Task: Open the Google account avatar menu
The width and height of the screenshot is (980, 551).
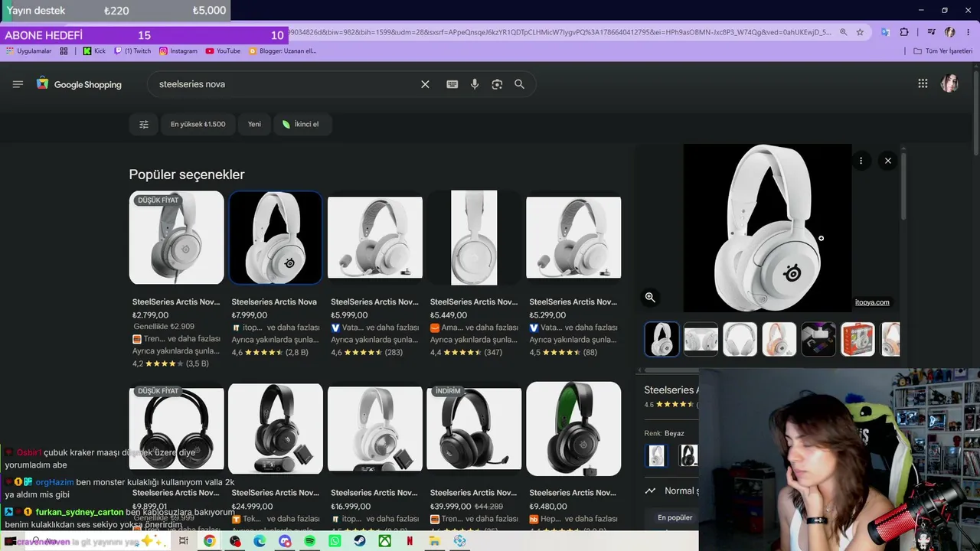Action: point(949,84)
